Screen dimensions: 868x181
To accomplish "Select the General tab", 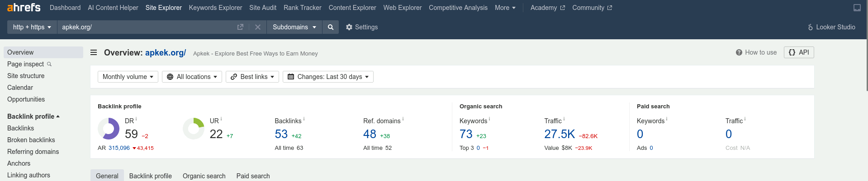I will [107, 176].
